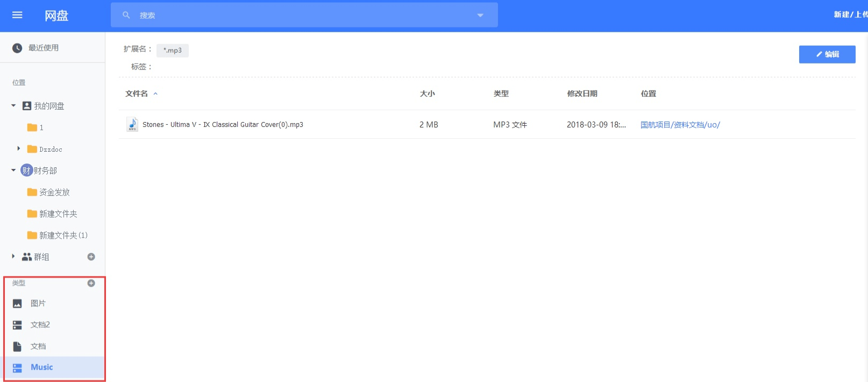
Task: Select the Stones - Ultima V mp3 file
Action: click(223, 124)
